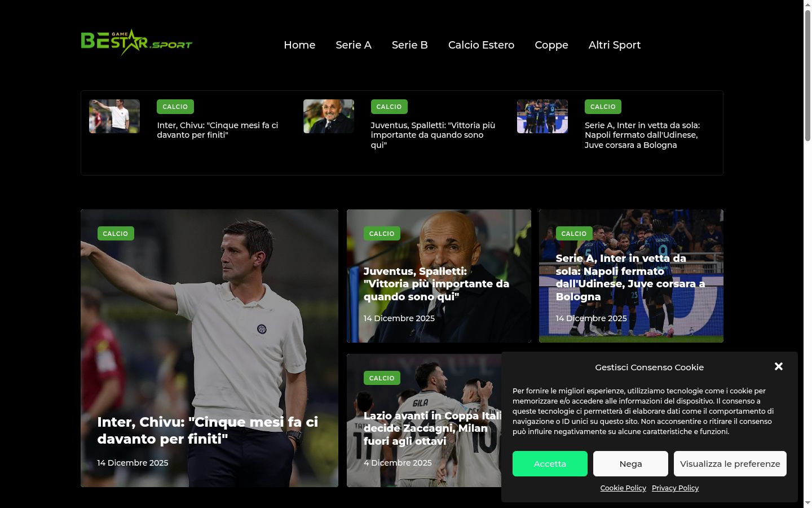Viewport: 812px width, 508px height.
Task: Click the CALCIO tag above the top strip Serie A headline
Action: (603, 107)
